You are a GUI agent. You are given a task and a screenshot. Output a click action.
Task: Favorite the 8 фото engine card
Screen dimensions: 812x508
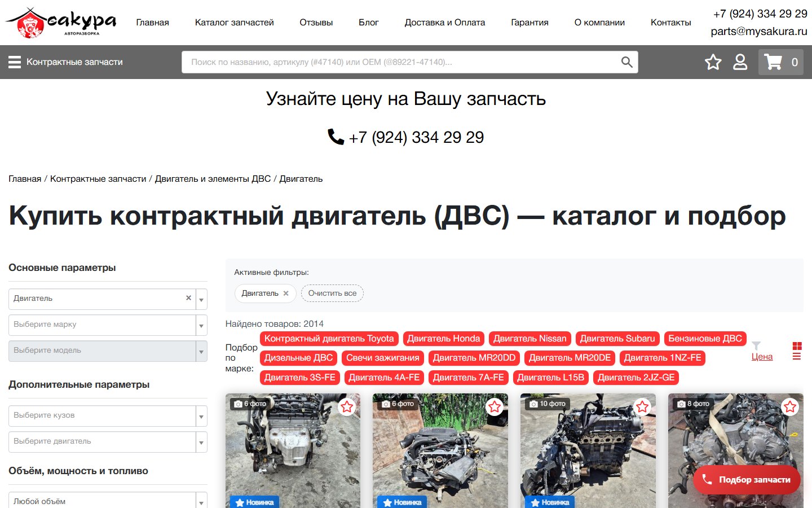(790, 406)
